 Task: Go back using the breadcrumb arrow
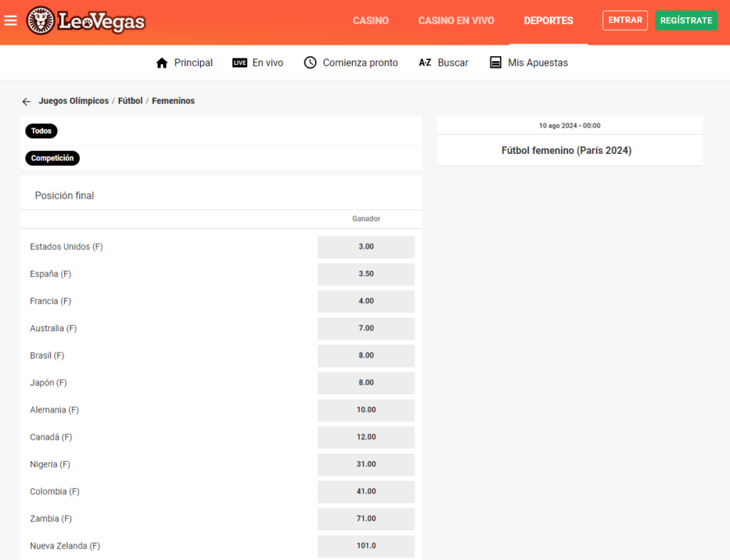tap(26, 101)
